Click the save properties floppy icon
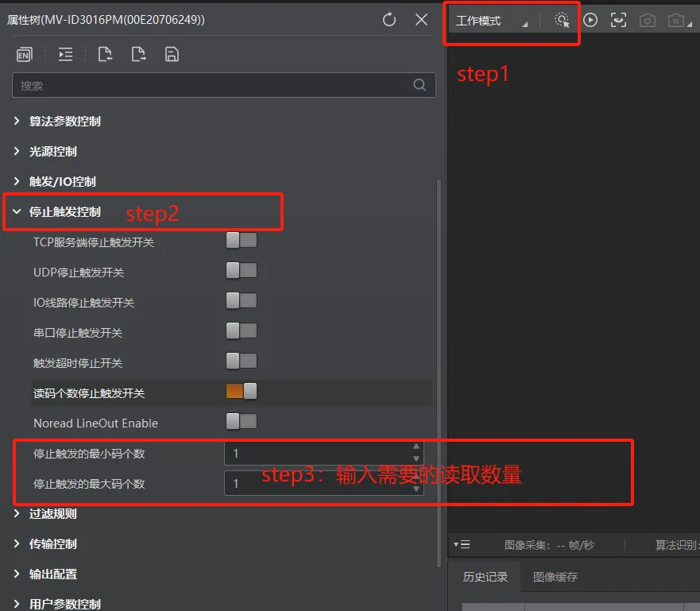The width and height of the screenshot is (700, 611). (172, 54)
